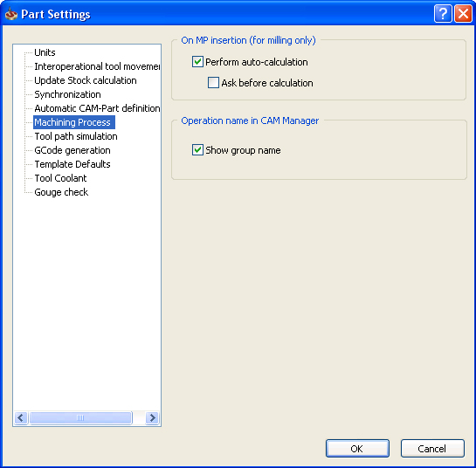
Task: Select Update Stock calculation item
Action: tap(86, 80)
